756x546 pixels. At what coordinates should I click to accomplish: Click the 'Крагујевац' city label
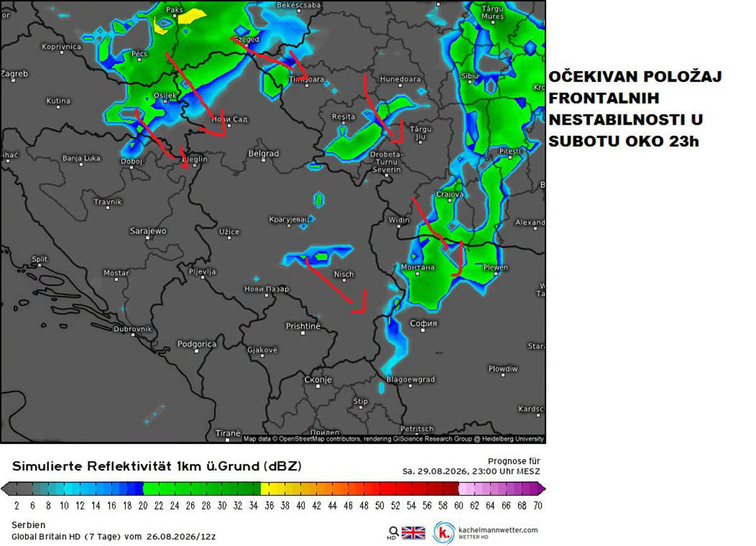(289, 220)
